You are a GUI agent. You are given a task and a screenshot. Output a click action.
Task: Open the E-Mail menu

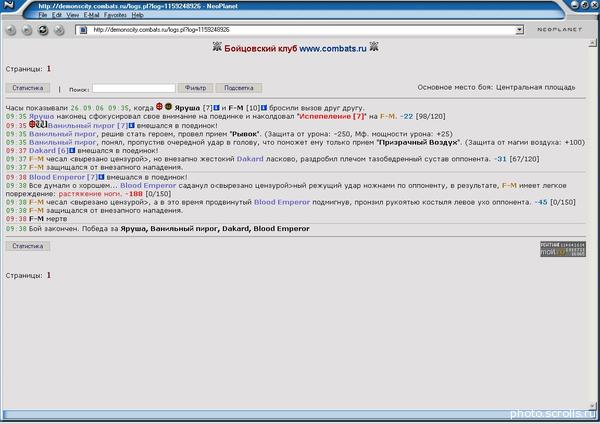[91, 15]
